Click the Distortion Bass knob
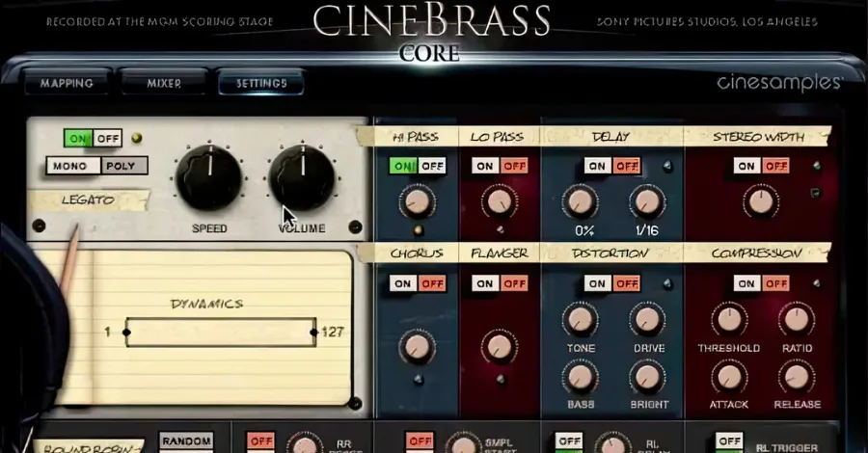The image size is (868, 453). (x=581, y=377)
